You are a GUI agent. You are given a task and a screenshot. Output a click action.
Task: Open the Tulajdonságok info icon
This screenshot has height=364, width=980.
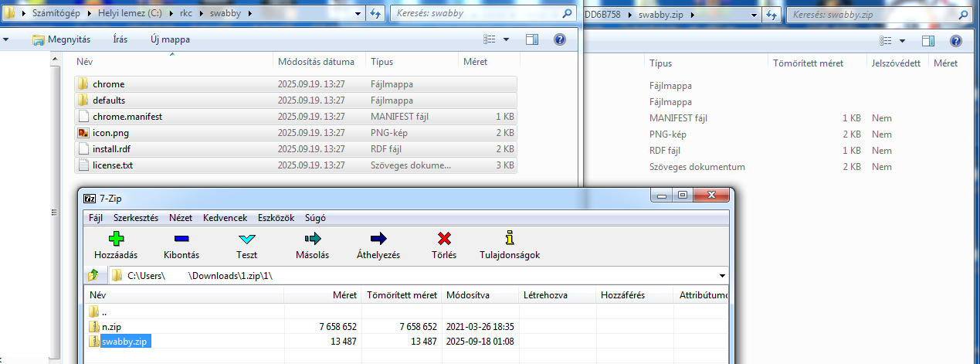pos(509,239)
